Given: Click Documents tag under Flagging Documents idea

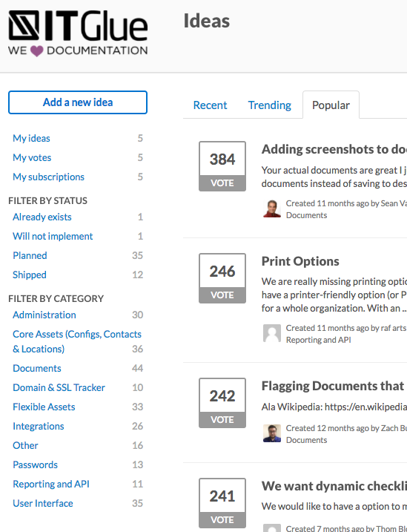Looking at the screenshot, I should click(306, 440).
